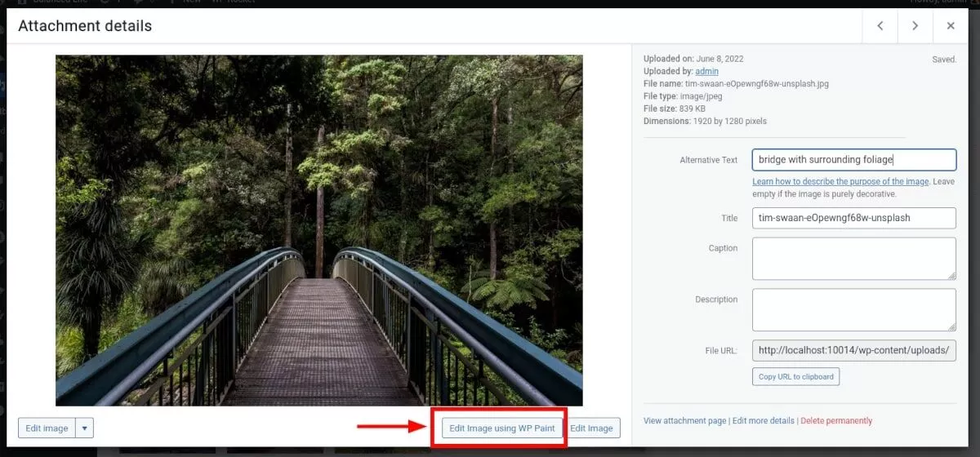The height and width of the screenshot is (457, 980).
Task: Go to previous attachment with left chevron
Action: point(880,26)
